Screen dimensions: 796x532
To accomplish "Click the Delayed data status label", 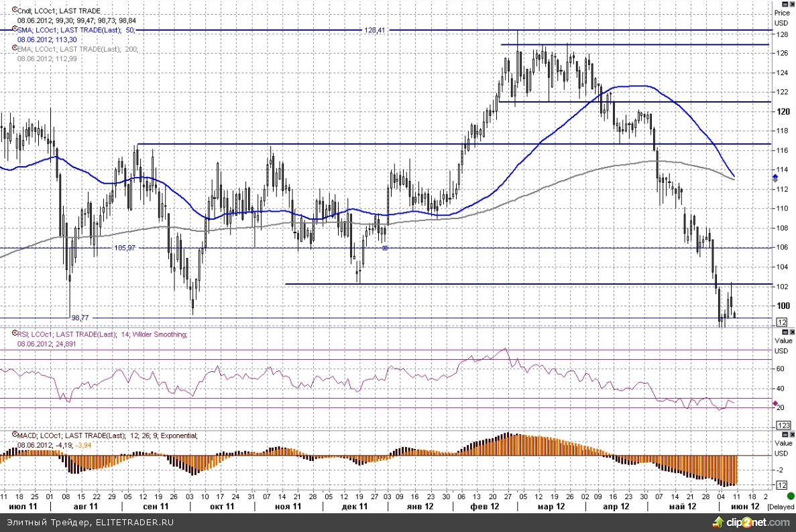I will click(781, 507).
